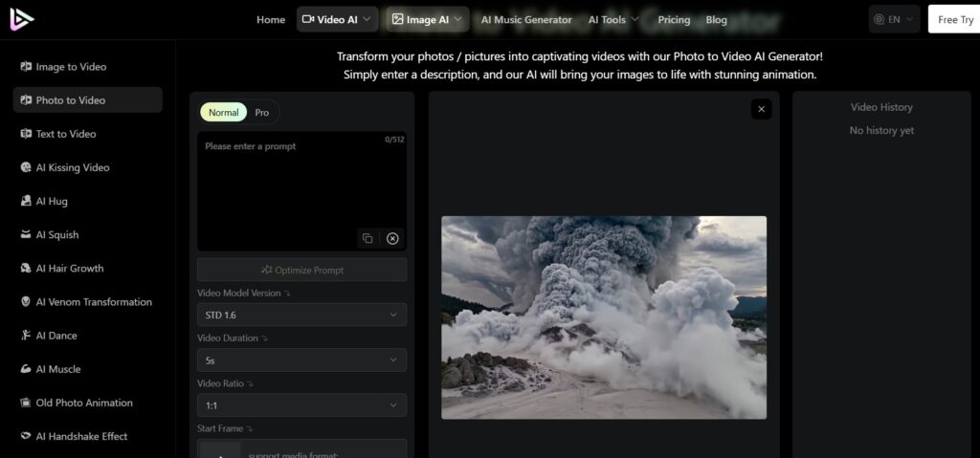Click the Free Try button

pos(954,19)
